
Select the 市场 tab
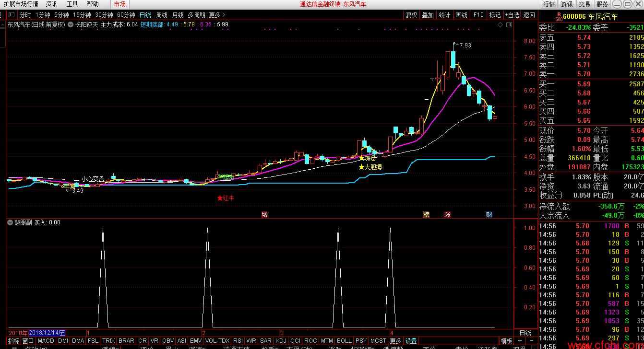point(119,4)
